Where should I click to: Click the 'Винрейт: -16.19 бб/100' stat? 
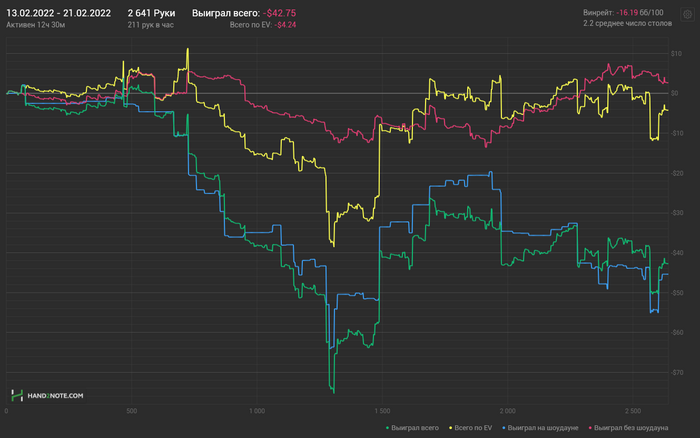pyautogui.click(x=623, y=13)
